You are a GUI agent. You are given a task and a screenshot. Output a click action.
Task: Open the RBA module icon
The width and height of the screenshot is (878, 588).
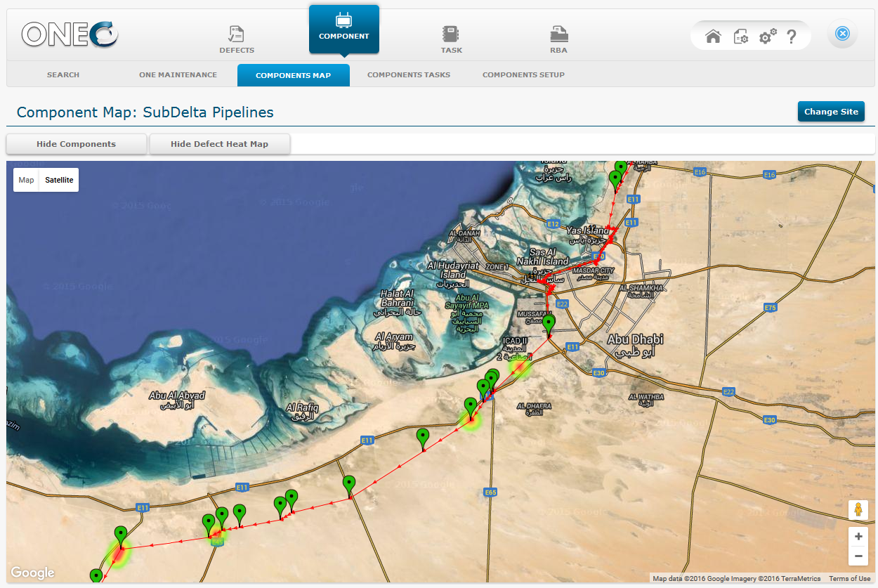pyautogui.click(x=559, y=34)
